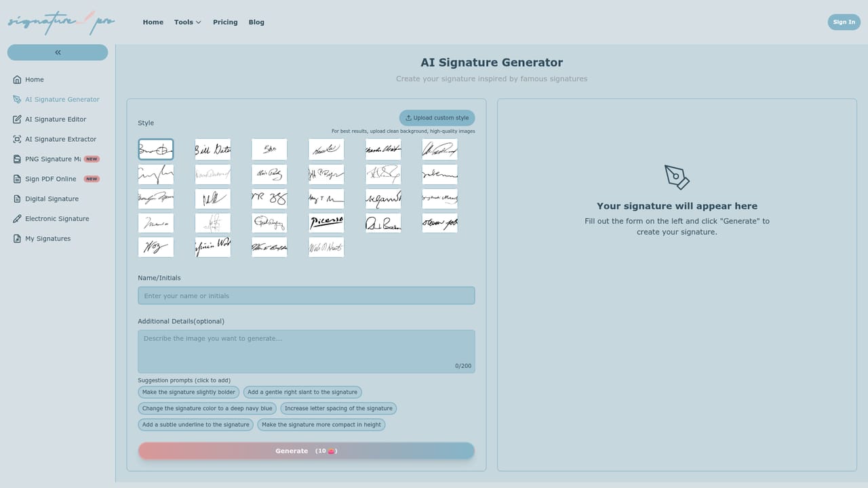
Task: Click the 'Style' label
Action: click(146, 123)
